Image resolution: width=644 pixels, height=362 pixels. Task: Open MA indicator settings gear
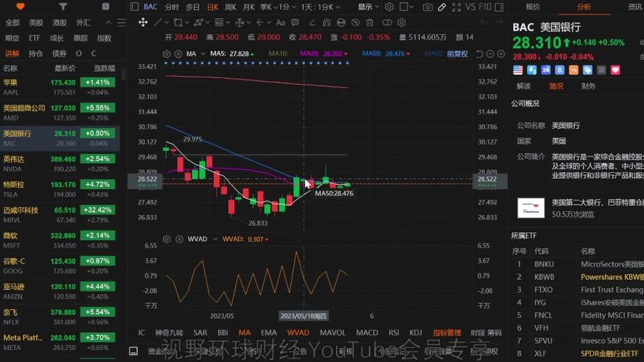click(166, 54)
